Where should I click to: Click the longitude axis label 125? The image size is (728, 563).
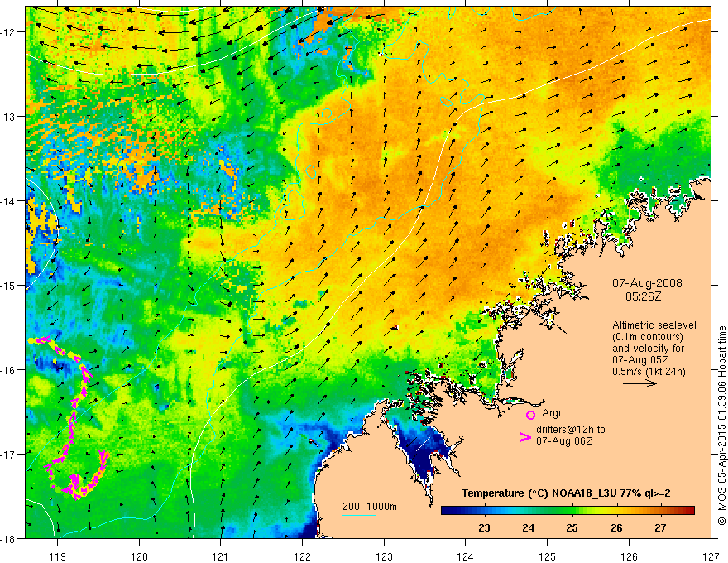548,556
